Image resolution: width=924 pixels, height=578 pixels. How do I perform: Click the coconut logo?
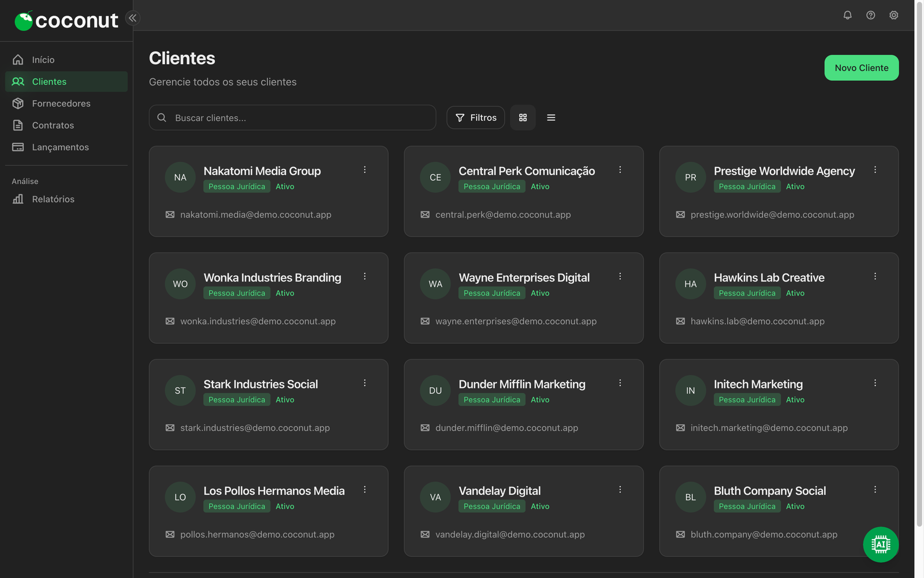tap(66, 21)
